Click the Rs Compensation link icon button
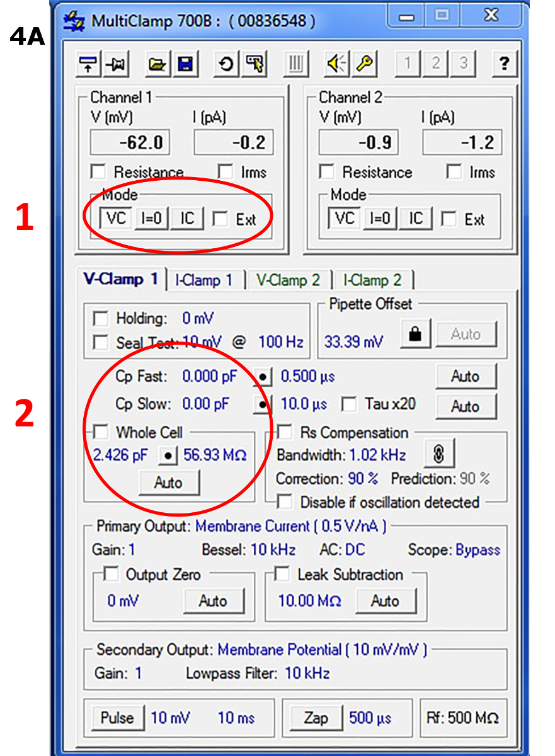555x756 pixels. pyautogui.click(x=440, y=452)
